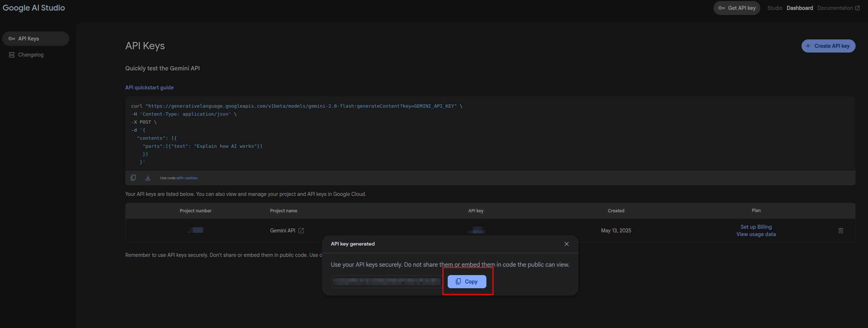Switch to the Dashboard tab
This screenshot has width=868, height=328.
click(799, 8)
